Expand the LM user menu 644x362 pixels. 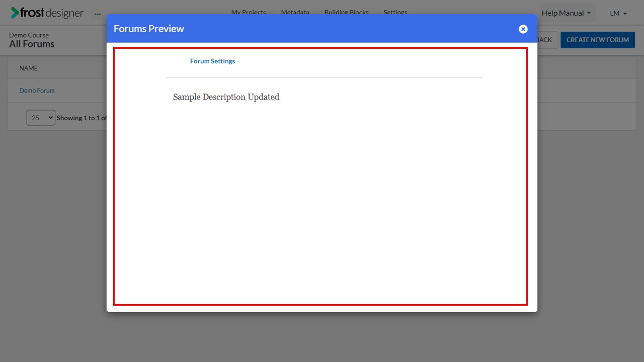[618, 13]
